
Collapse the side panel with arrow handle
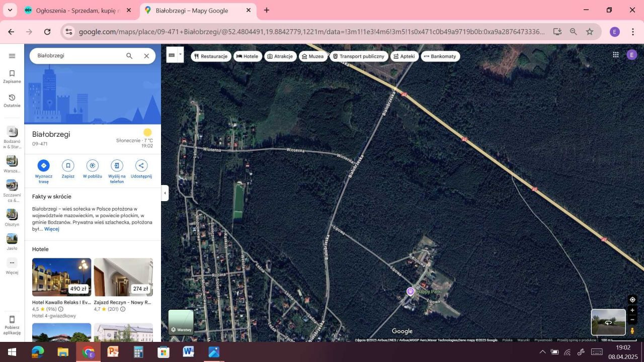coord(165,193)
